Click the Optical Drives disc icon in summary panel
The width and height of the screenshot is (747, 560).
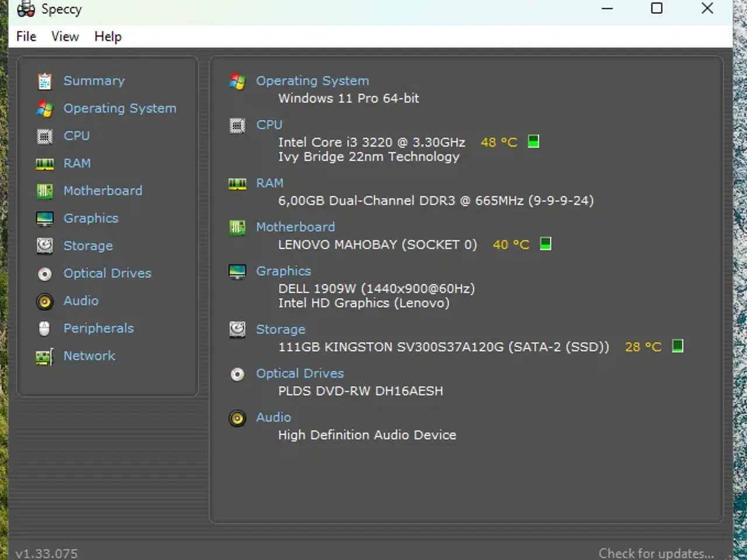tap(238, 374)
